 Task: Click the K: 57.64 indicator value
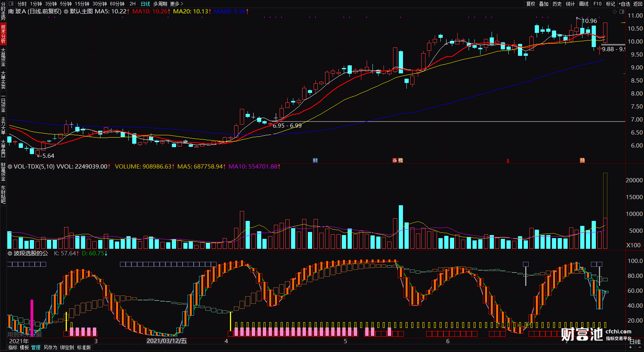click(x=66, y=253)
